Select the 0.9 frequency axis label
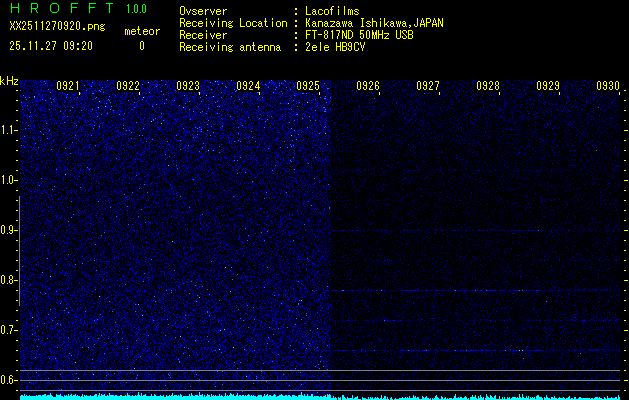 pyautogui.click(x=9, y=230)
